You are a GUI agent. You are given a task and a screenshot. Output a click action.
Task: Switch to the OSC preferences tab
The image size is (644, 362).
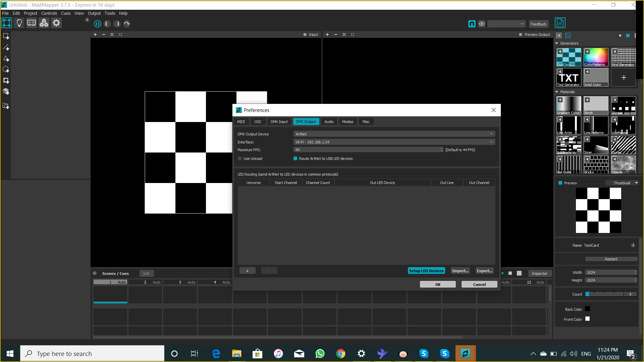[257, 121]
